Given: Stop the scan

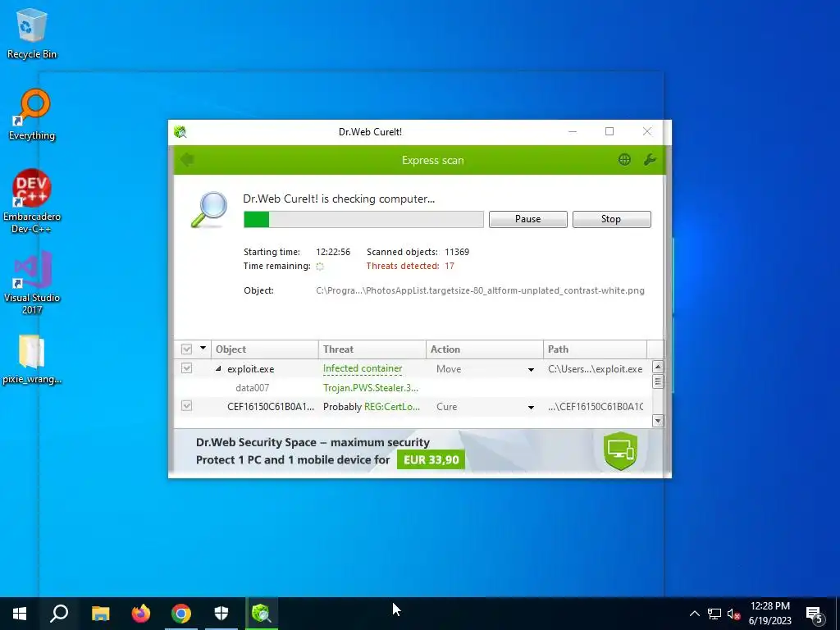Looking at the screenshot, I should tap(611, 219).
